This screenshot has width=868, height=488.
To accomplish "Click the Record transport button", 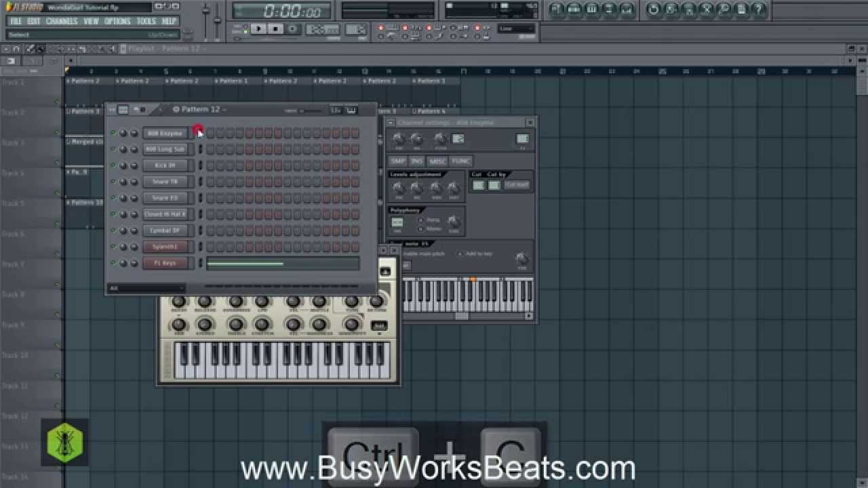I will pyautogui.click(x=292, y=29).
